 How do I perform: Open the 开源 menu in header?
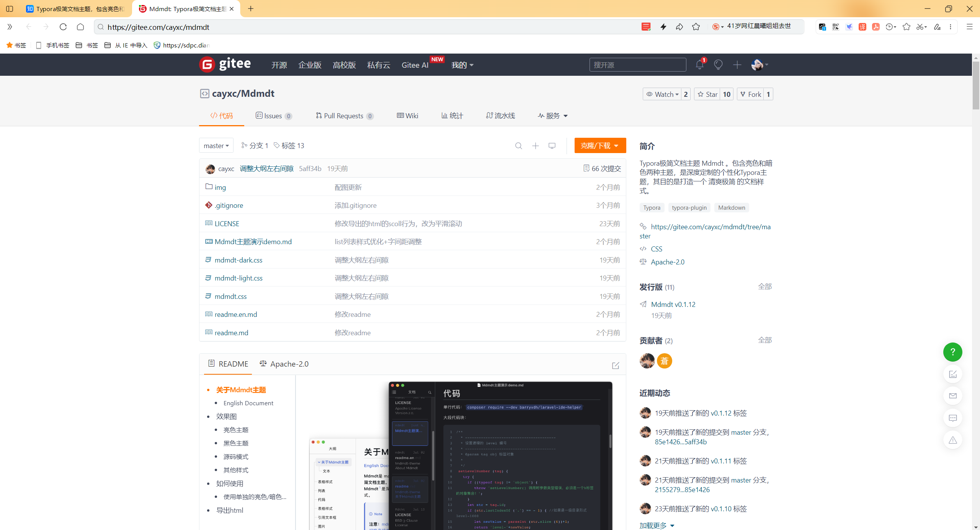tap(279, 65)
